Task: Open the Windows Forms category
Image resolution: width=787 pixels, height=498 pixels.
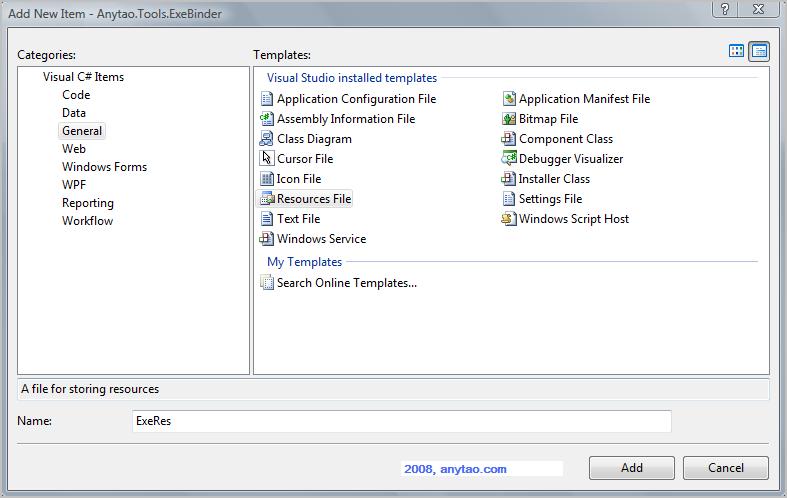Action: (104, 167)
